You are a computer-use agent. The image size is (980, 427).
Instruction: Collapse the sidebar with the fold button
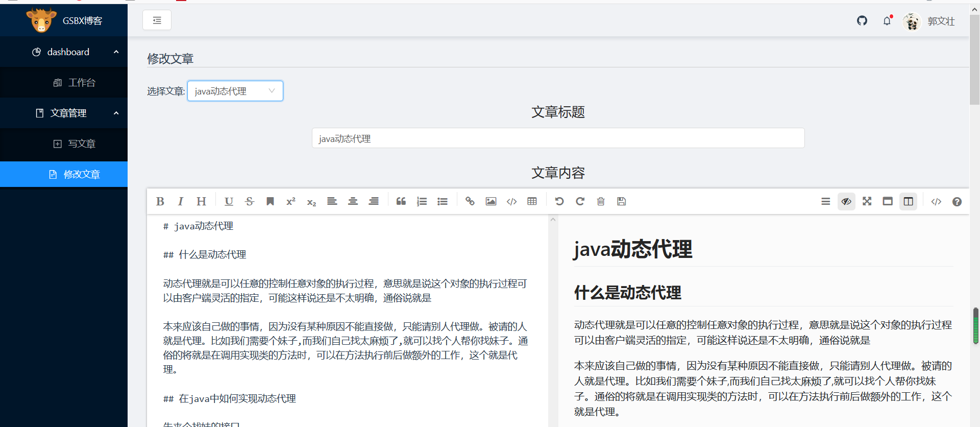[x=157, y=20]
